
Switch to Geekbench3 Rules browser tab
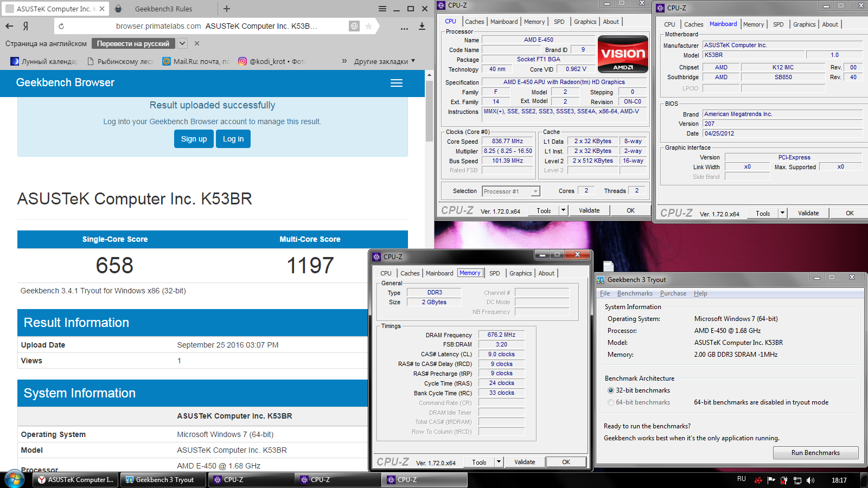tap(163, 9)
